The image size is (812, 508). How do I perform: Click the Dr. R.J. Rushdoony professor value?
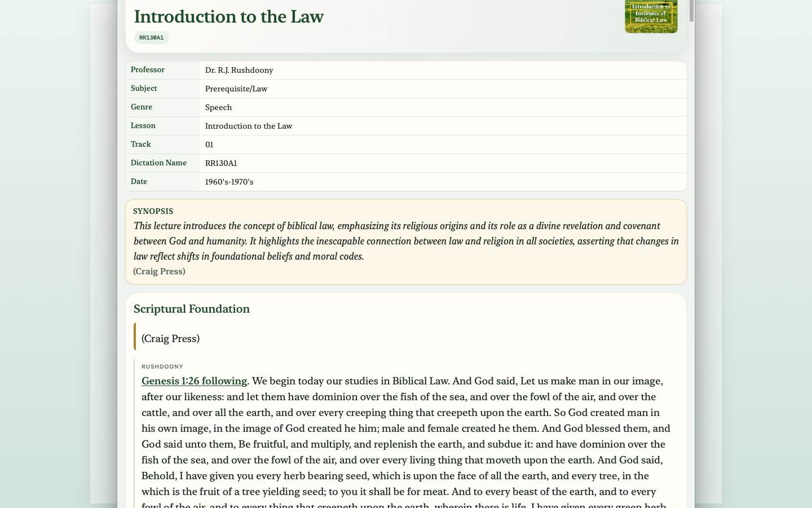(x=239, y=70)
